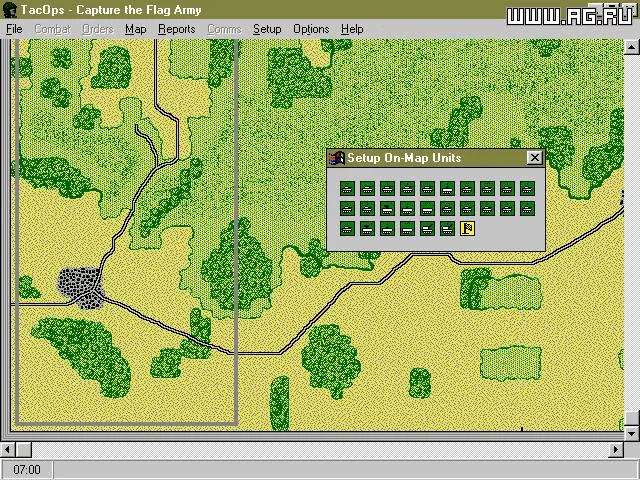Pick seventh unit icon in middle palette row
This screenshot has width=640, height=480.
pyautogui.click(x=467, y=209)
